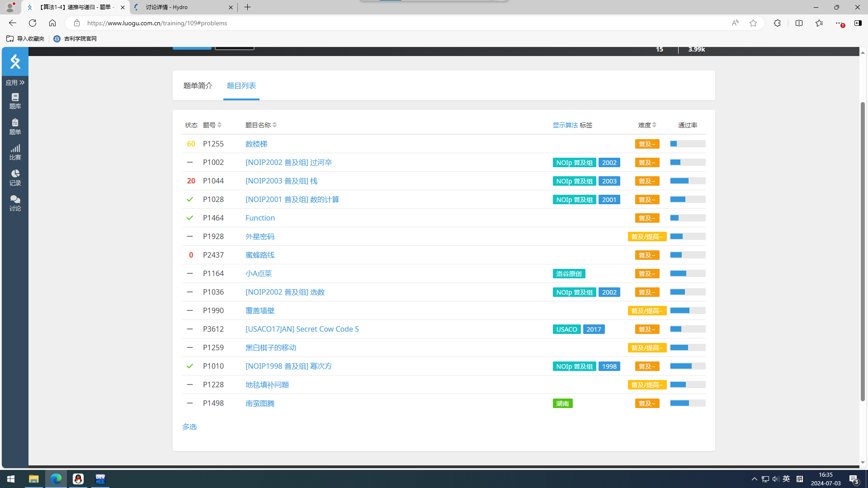Open the problem link Function
Image resolution: width=868 pixels, height=488 pixels.
pos(260,218)
